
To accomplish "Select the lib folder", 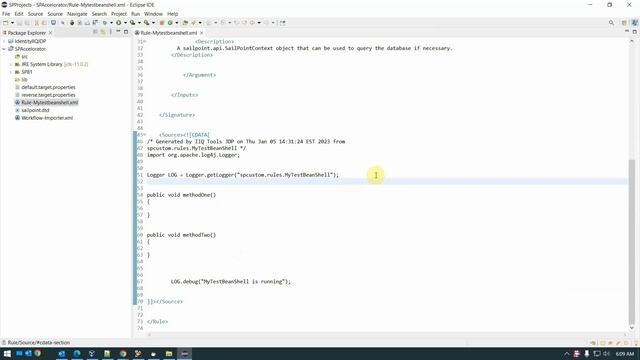I will (24, 80).
